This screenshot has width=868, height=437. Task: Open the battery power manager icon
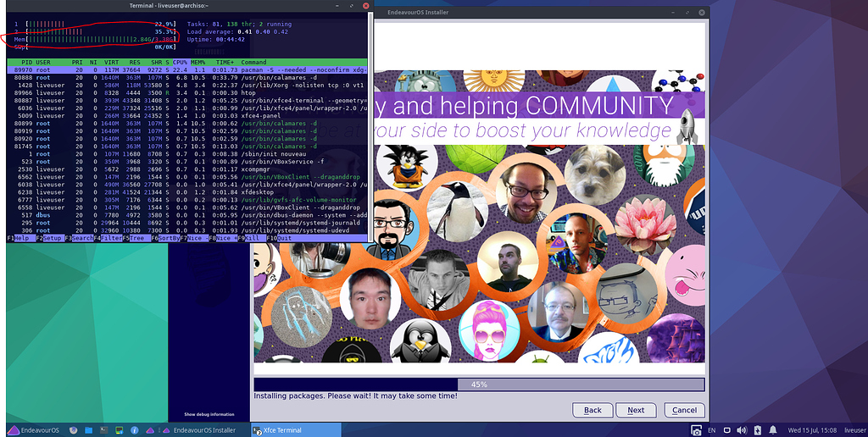coord(757,430)
